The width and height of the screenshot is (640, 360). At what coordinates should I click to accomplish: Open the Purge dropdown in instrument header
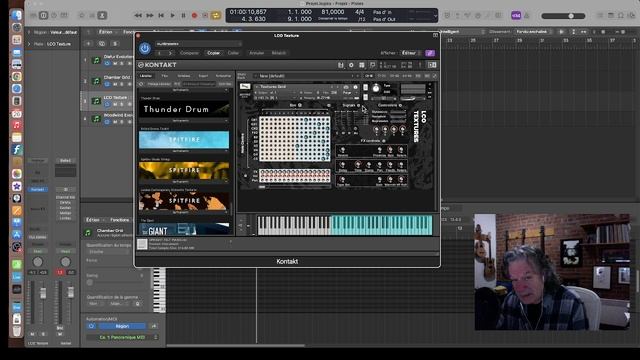pyautogui.click(x=348, y=93)
